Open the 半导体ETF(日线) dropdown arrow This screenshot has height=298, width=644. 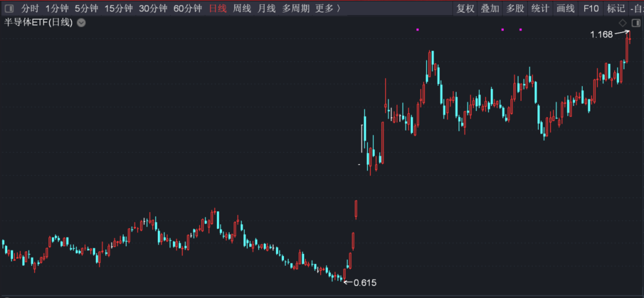point(82,23)
